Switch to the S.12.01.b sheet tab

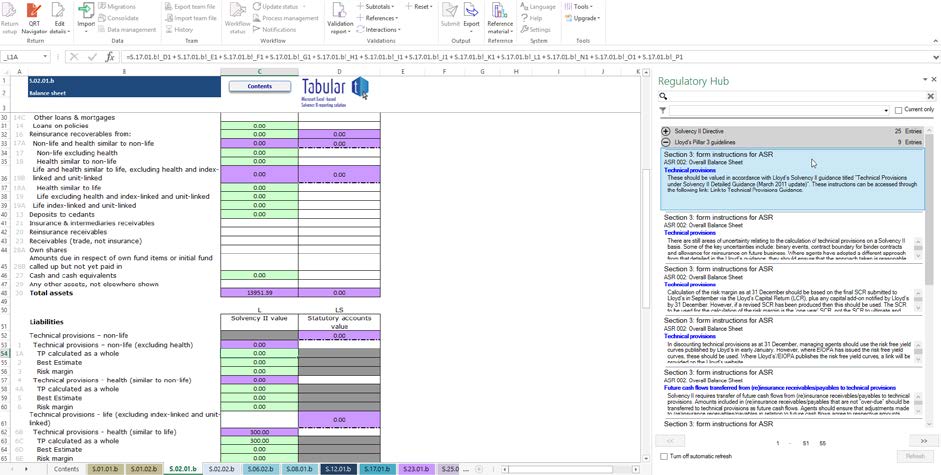point(338,469)
